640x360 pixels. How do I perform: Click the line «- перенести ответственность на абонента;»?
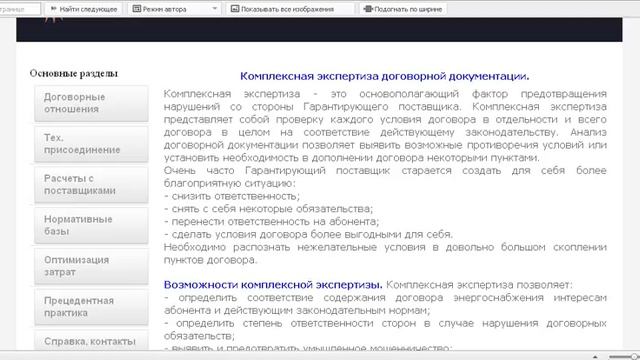271,222
